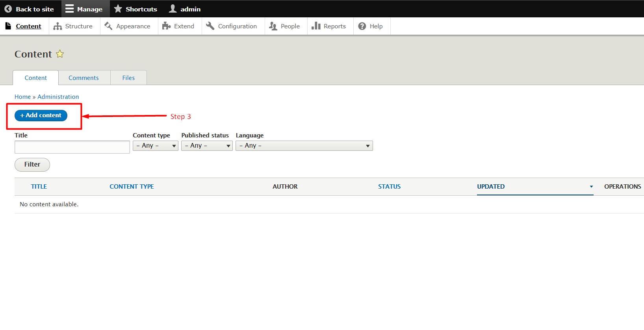Image resolution: width=644 pixels, height=330 pixels.
Task: Switch to the Files tab
Action: [128, 78]
